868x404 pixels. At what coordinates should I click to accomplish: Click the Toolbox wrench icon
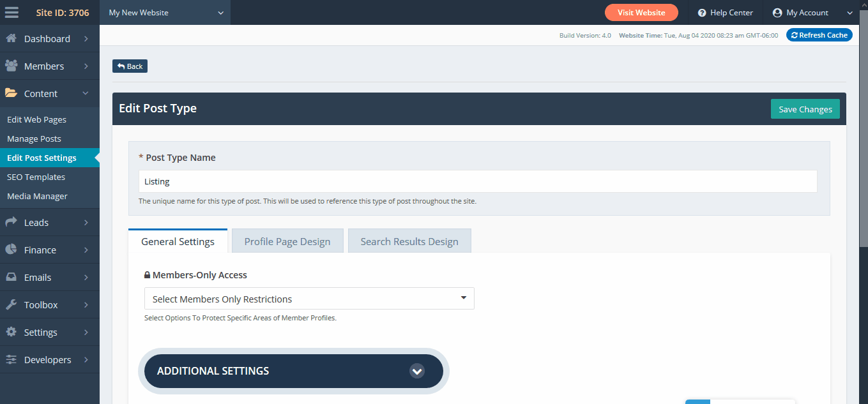11,304
